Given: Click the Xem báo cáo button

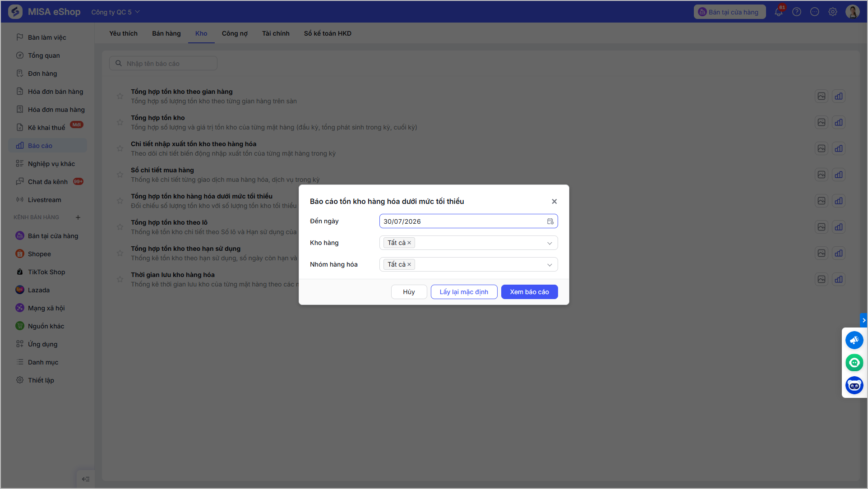Looking at the screenshot, I should click(x=529, y=292).
